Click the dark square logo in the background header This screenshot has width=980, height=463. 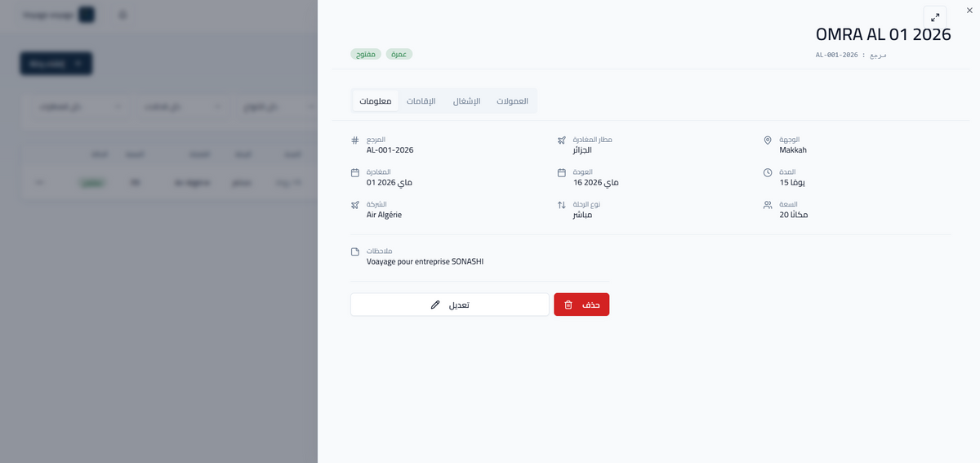click(87, 15)
